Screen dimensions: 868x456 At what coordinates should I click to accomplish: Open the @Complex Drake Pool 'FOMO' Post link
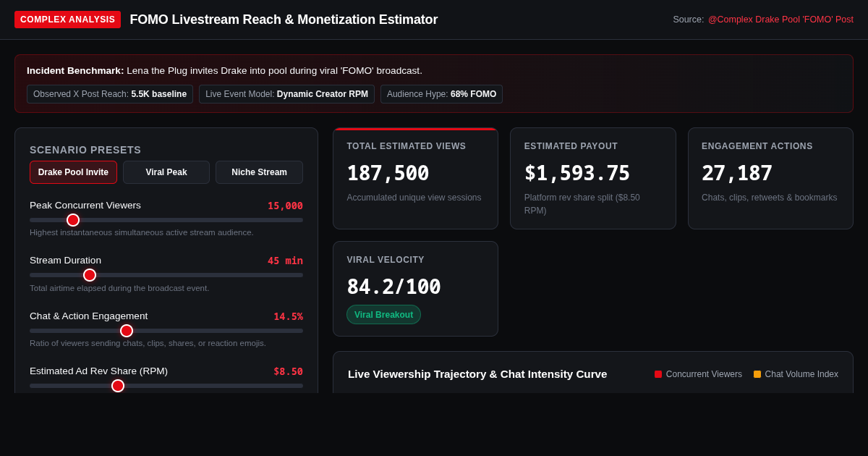tap(780, 20)
